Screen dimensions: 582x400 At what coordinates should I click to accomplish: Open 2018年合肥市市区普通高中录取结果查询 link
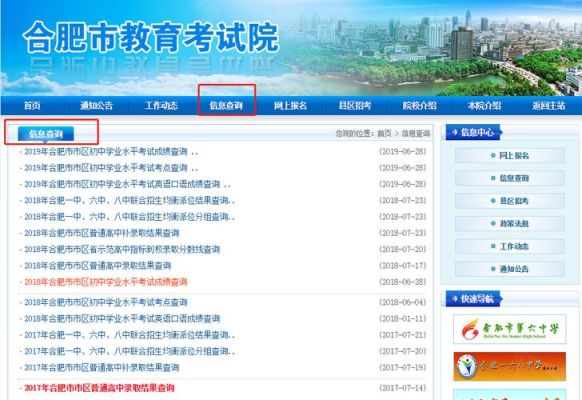point(98,266)
